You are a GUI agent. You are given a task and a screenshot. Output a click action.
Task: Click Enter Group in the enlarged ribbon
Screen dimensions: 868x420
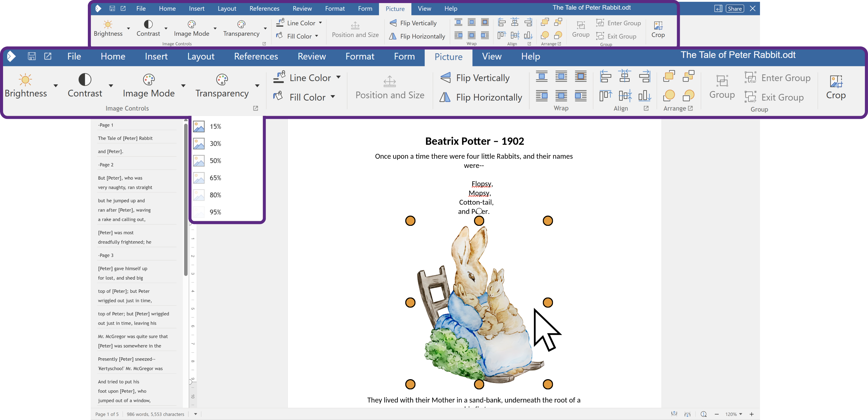coord(777,78)
